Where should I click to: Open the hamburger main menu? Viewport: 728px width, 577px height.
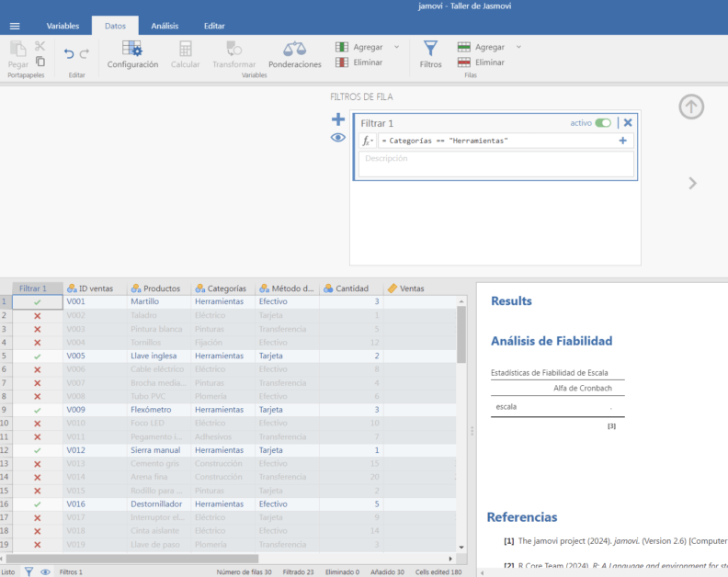coord(15,26)
